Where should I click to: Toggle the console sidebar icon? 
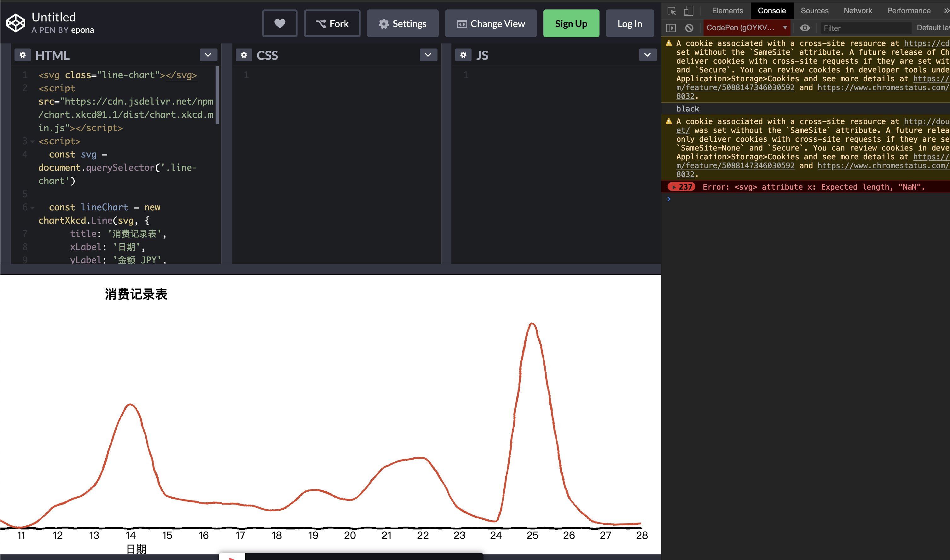point(671,28)
